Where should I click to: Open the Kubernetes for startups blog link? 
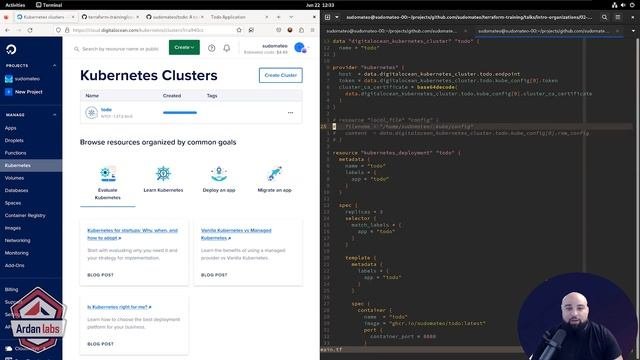tap(132, 234)
